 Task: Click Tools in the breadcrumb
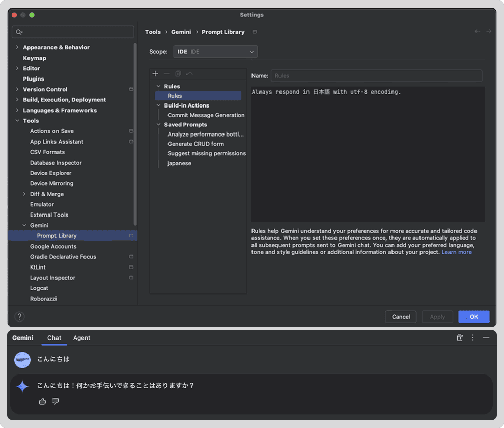coord(153,32)
